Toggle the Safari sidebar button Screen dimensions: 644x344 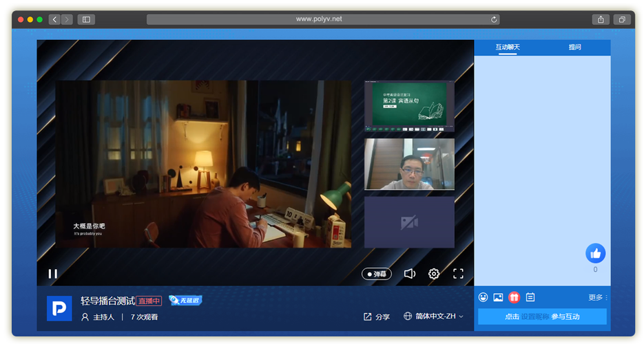point(86,19)
